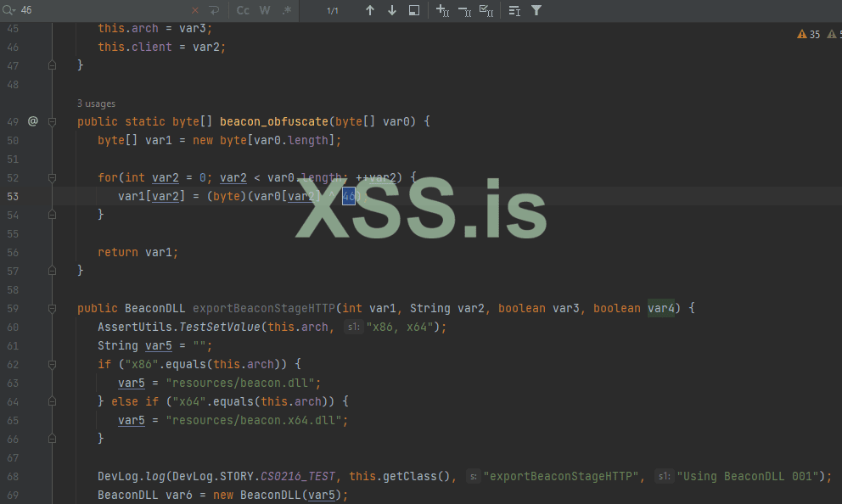Screen dimensions: 842x504
Task: Open the search filter funnel options
Action: (x=536, y=10)
